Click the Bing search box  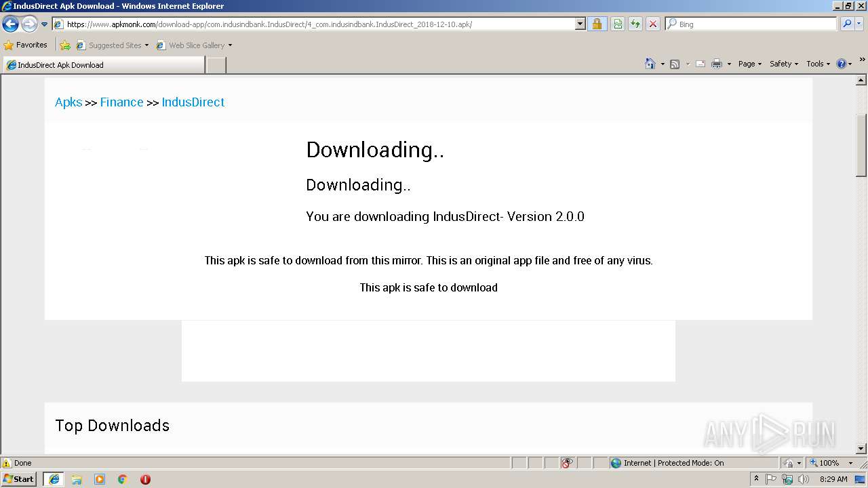pos(751,24)
